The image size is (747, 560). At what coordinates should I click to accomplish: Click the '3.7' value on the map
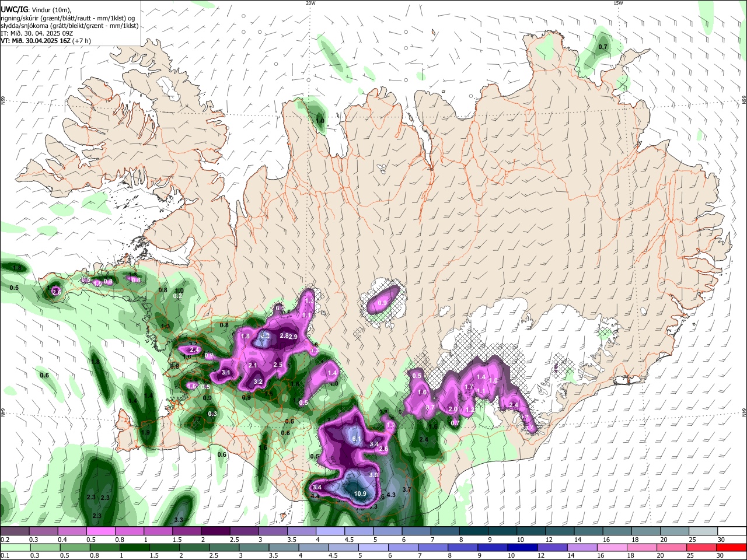tap(407, 489)
